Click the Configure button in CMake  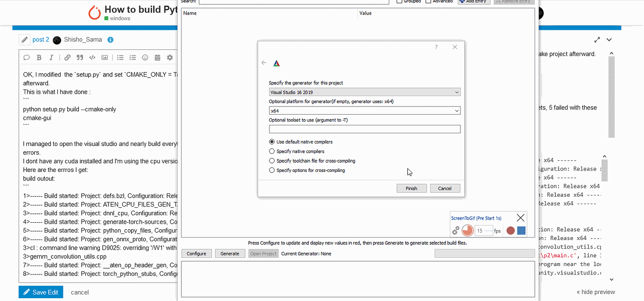[196, 253]
